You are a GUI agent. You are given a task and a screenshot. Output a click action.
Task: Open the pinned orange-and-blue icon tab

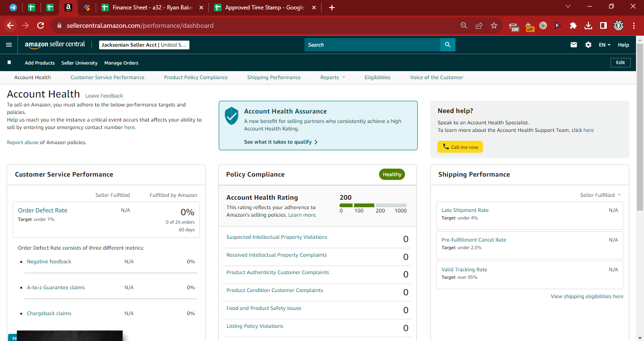coord(86,8)
